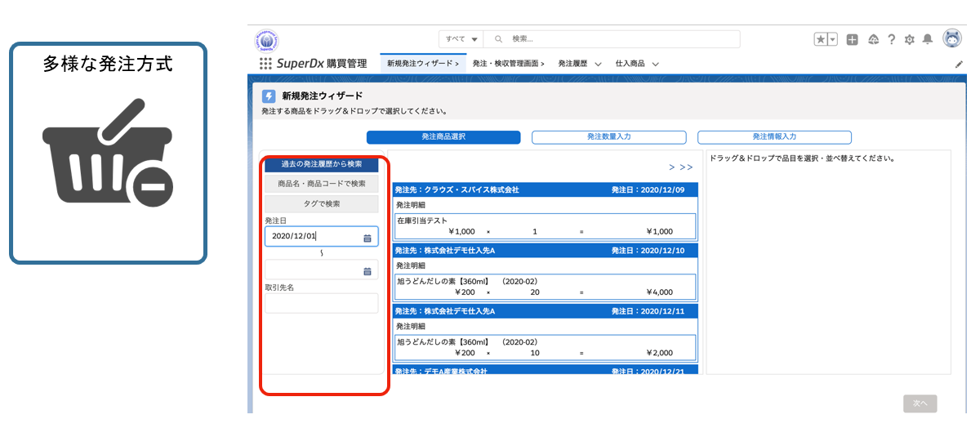Open the global actions plus icon

coord(852,39)
